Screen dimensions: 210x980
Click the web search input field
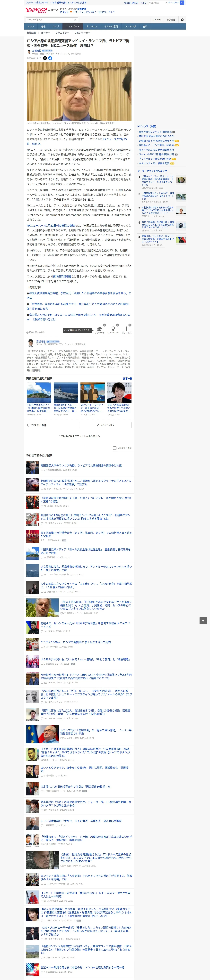157,3
